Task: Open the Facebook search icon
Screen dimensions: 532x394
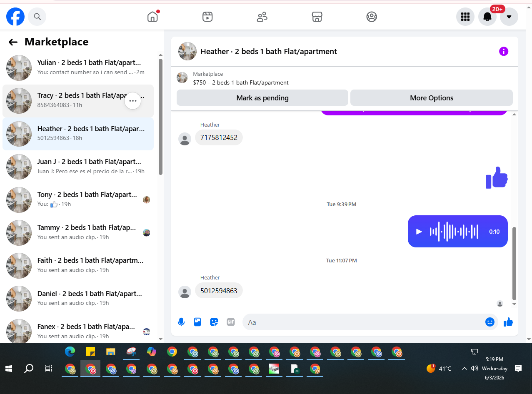Action: (x=37, y=17)
